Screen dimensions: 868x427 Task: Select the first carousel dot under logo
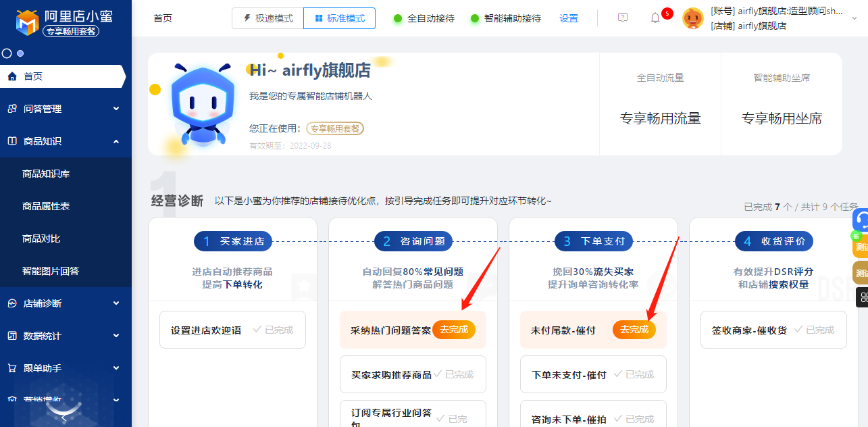point(7,53)
